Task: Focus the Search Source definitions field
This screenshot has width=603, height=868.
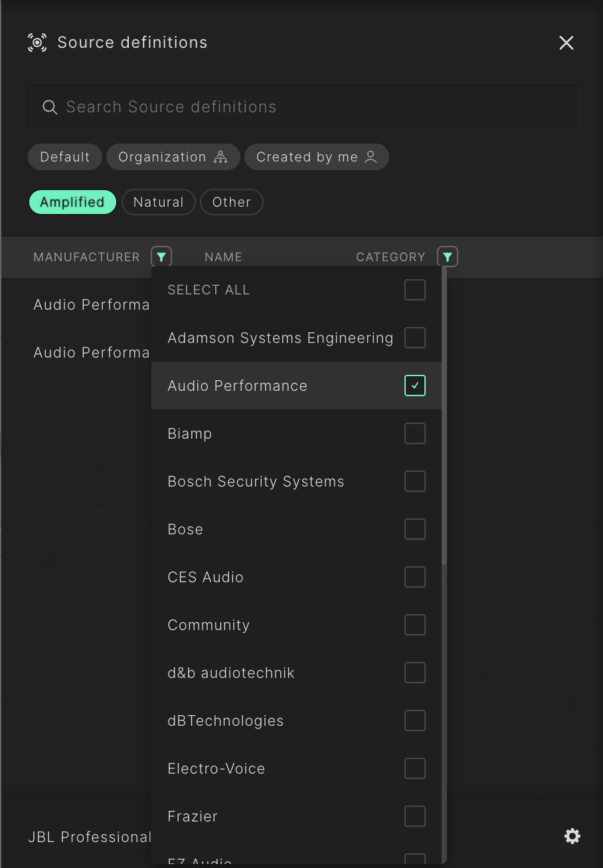Action: [x=303, y=106]
